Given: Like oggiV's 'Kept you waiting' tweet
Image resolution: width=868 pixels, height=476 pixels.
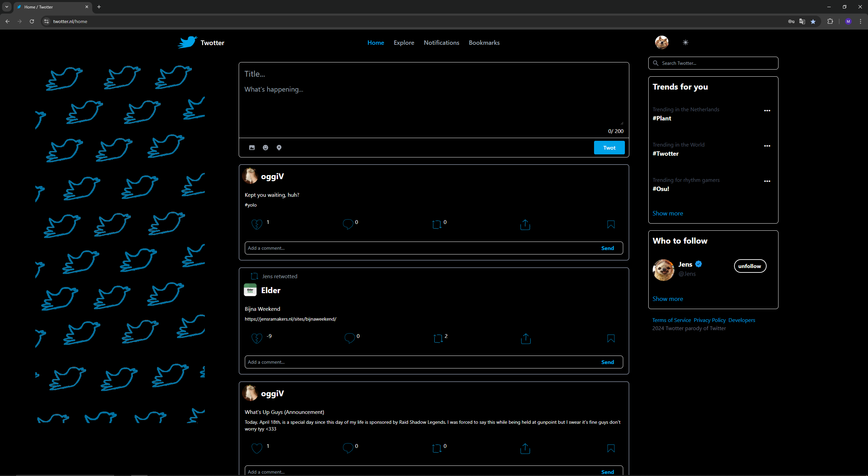Looking at the screenshot, I should (257, 224).
